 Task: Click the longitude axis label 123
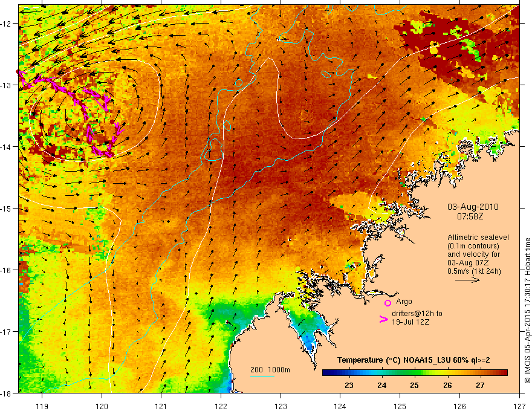pos(281,406)
